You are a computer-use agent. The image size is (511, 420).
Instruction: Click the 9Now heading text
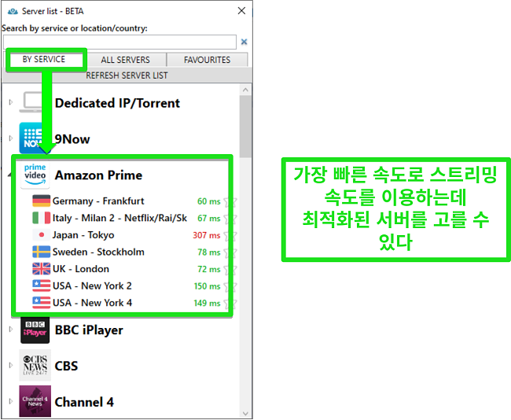point(72,139)
